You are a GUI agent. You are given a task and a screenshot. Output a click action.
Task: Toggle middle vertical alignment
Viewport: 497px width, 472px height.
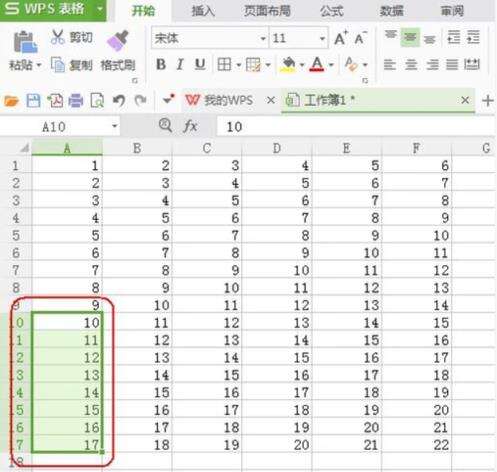410,37
